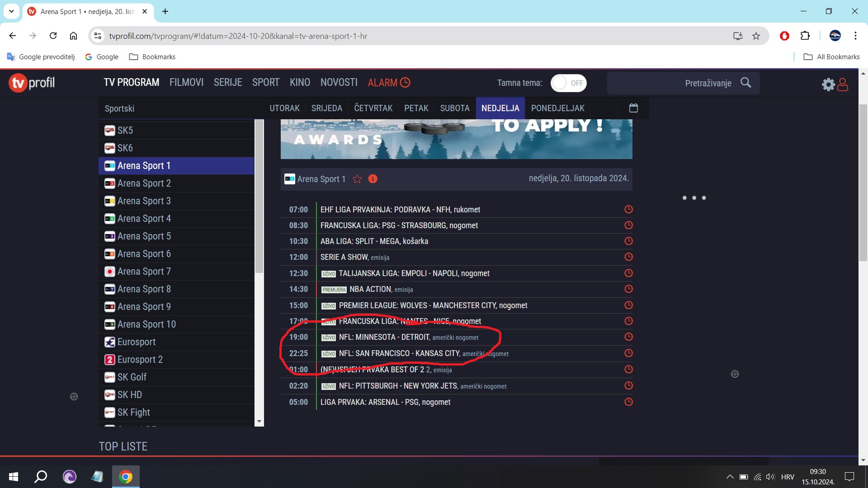The width and height of the screenshot is (868, 488).
Task: Click the search magnifier icon
Action: point(746,83)
